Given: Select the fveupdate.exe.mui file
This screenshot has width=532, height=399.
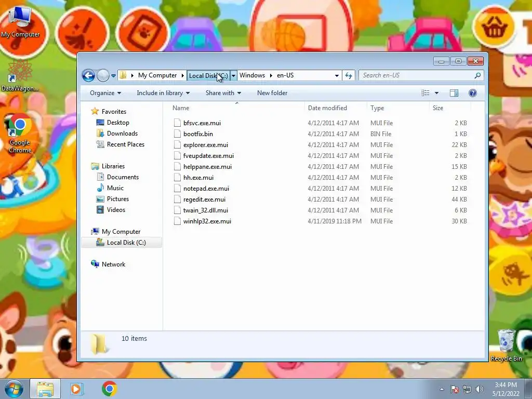Looking at the screenshot, I should [208, 156].
